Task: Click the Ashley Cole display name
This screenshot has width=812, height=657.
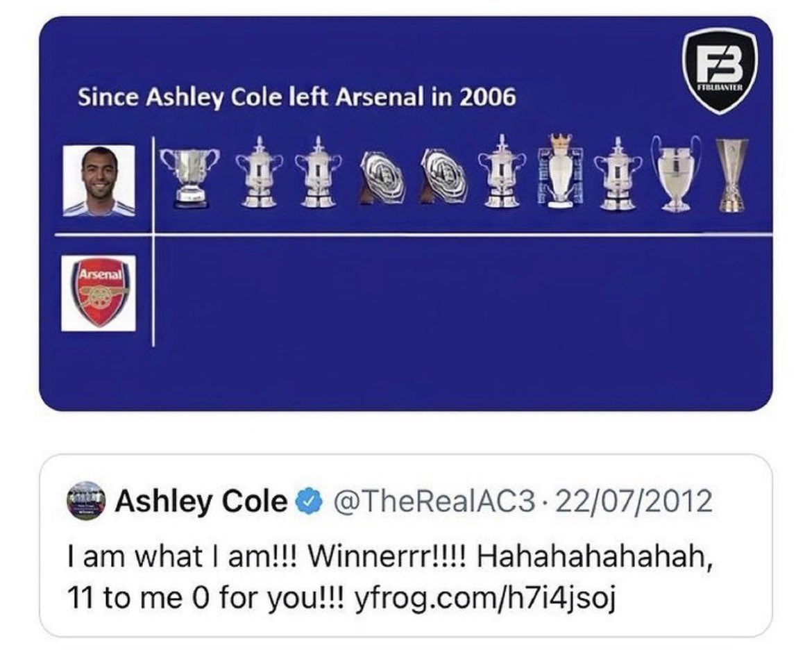Action: (201, 501)
